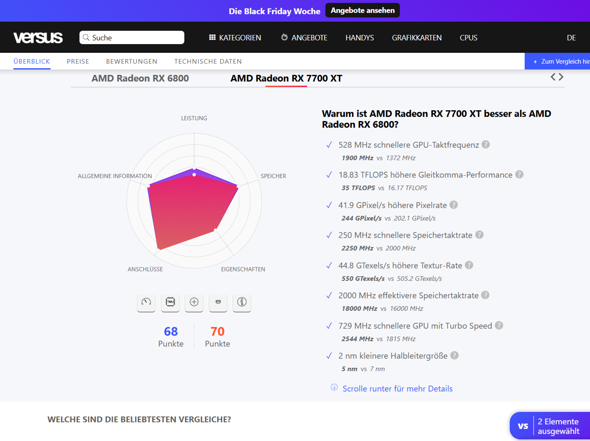Click help icon beside GPU-Taktfrequenz
590x441 pixels.
pos(486,144)
